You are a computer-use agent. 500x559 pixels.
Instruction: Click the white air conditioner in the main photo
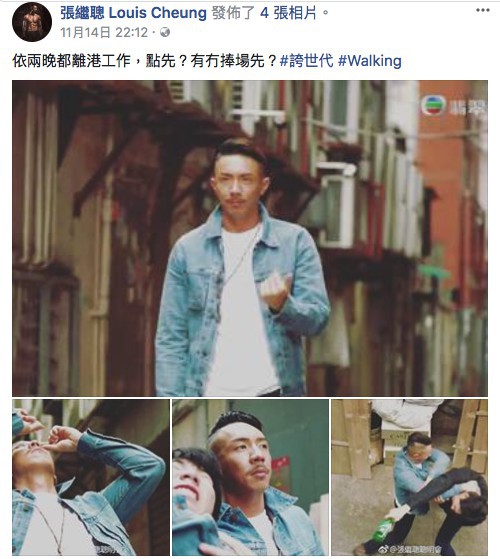[337, 205]
